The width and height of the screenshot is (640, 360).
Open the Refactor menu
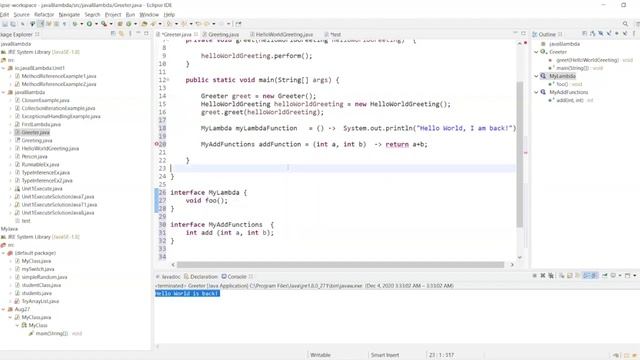[x=44, y=14]
